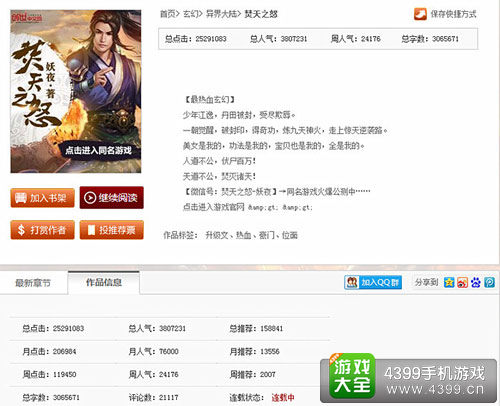Tip the author with 打赏作者
This screenshot has height=406, width=500.
42,230
